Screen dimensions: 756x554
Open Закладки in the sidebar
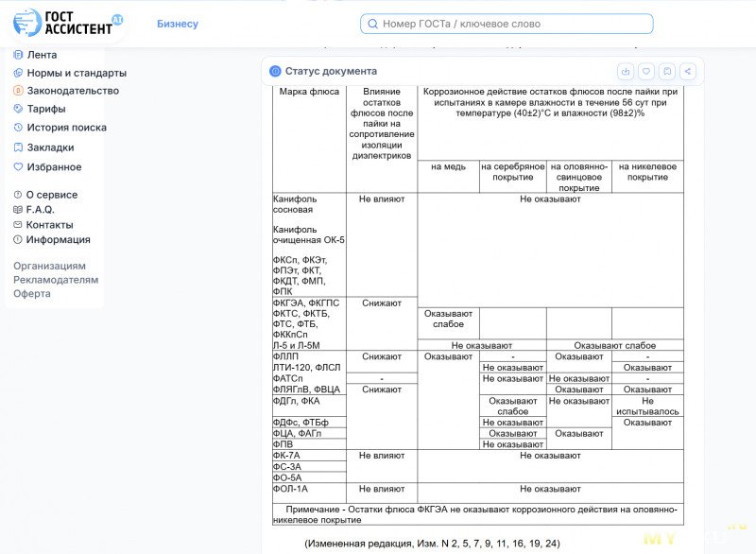click(x=49, y=147)
